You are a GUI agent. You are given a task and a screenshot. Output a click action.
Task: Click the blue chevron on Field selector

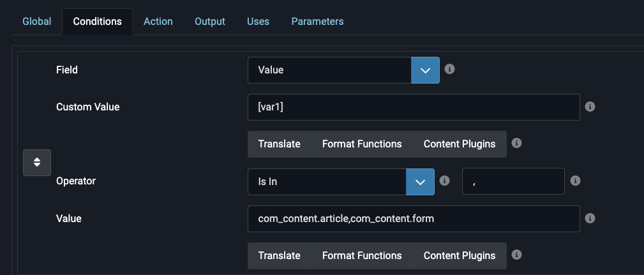(x=425, y=70)
